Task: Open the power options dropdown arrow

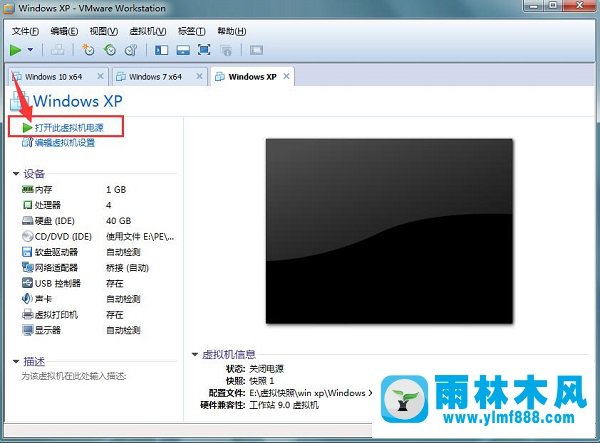Action: (x=30, y=50)
